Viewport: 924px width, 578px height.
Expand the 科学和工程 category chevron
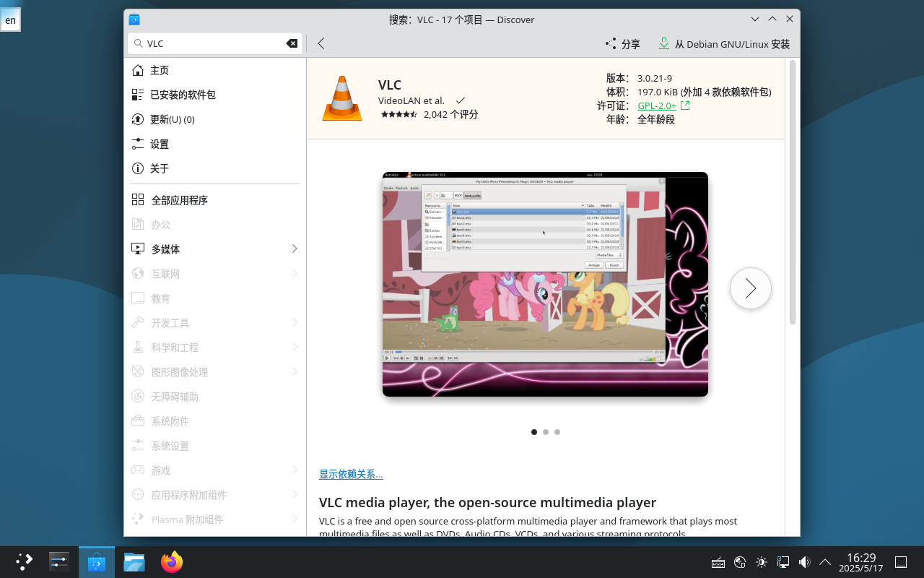[x=295, y=347]
